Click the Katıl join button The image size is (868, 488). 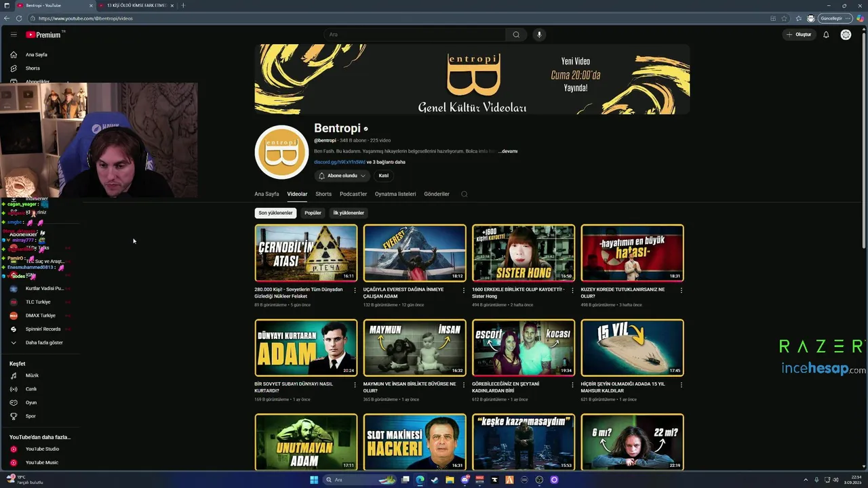[x=384, y=176]
